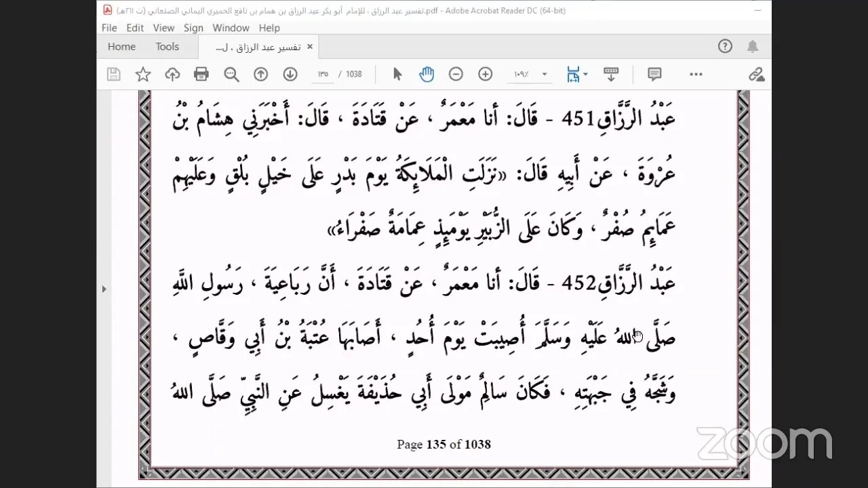Print the document with the printer icon
868x488 pixels.
201,75
